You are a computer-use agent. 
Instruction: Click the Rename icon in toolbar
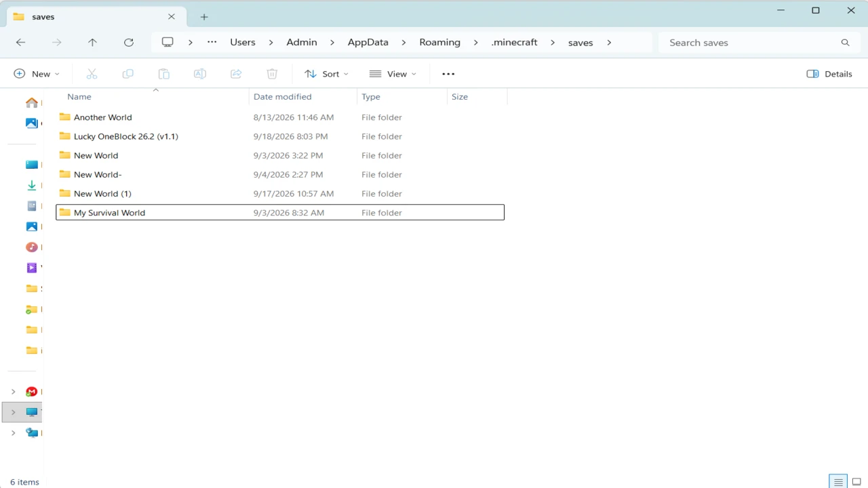tap(200, 74)
